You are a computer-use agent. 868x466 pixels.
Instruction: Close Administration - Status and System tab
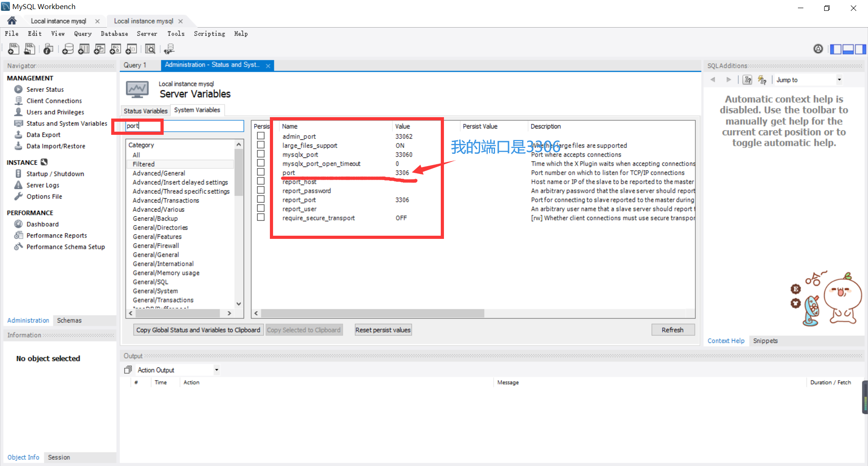[268, 66]
